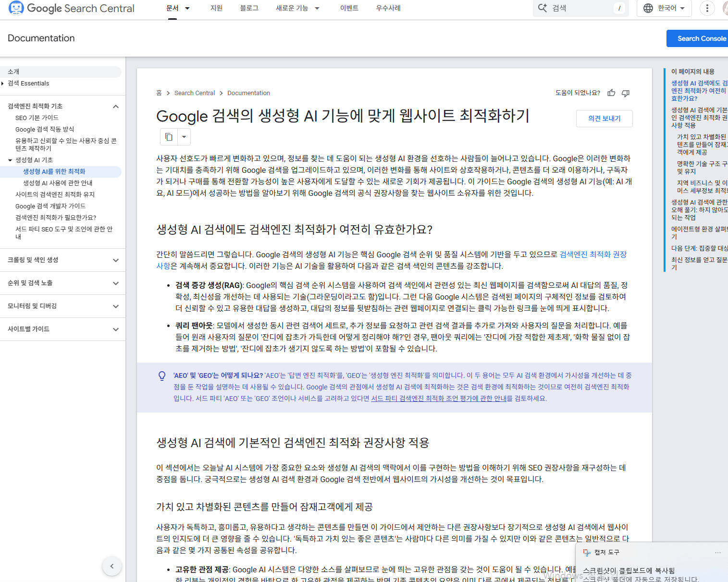Open Google 검색 개발자 가이드 item
This screenshot has height=582, width=728.
(x=50, y=206)
